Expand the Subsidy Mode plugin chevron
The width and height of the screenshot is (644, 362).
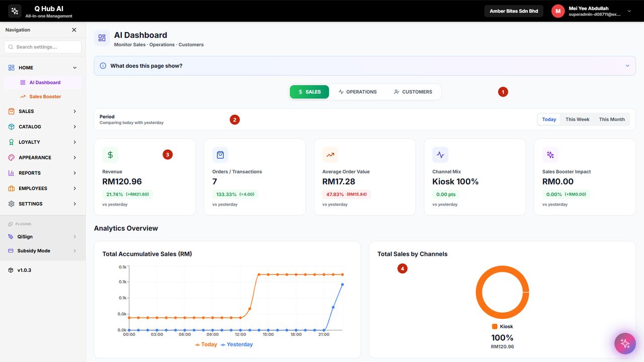click(75, 251)
